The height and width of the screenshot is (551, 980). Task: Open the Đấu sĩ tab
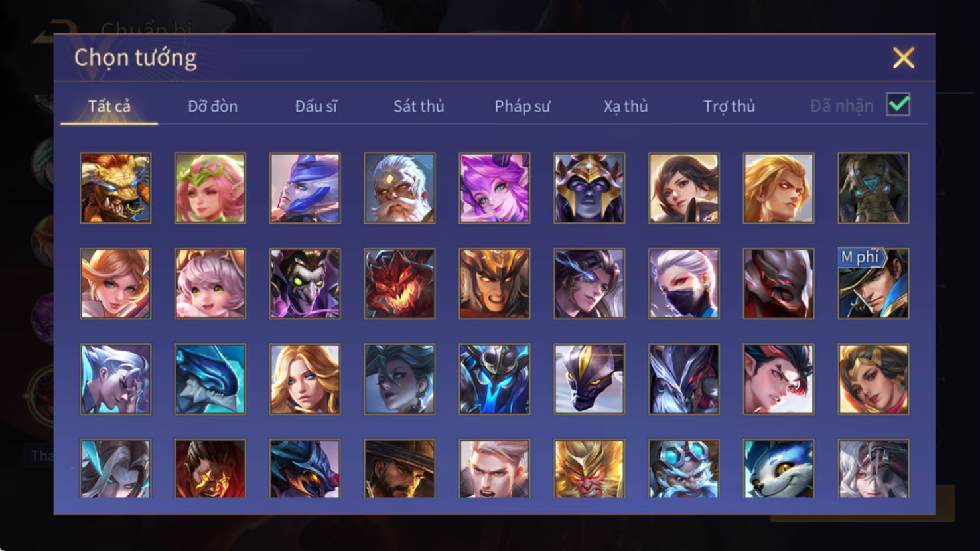pyautogui.click(x=316, y=106)
